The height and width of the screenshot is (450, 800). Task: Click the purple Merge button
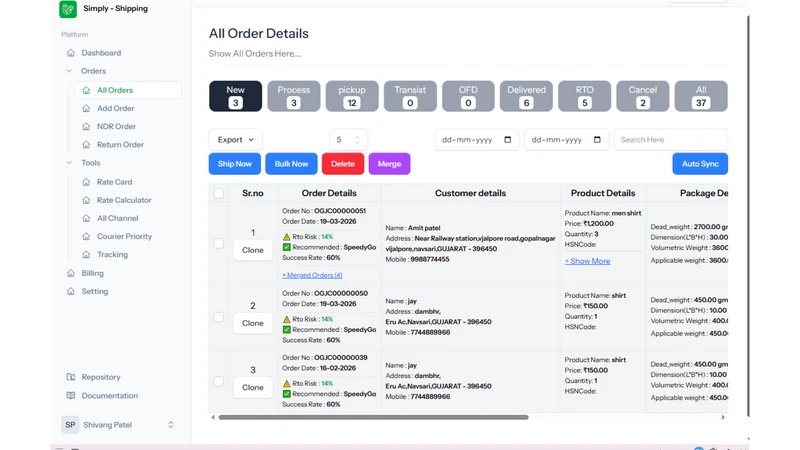pos(389,164)
